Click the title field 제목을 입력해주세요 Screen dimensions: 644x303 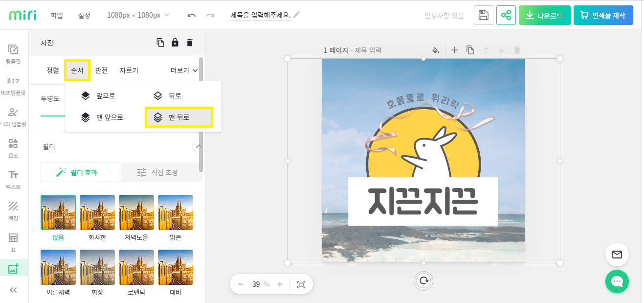pos(261,15)
